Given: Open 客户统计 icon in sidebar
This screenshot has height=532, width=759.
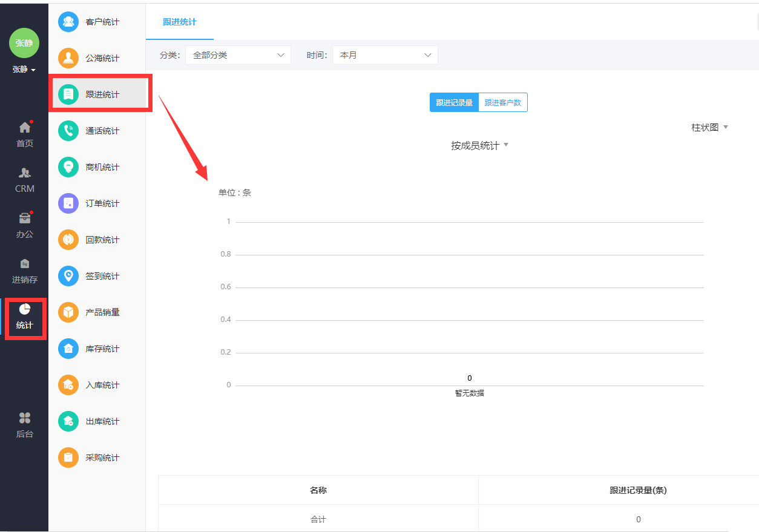Looking at the screenshot, I should (x=68, y=22).
